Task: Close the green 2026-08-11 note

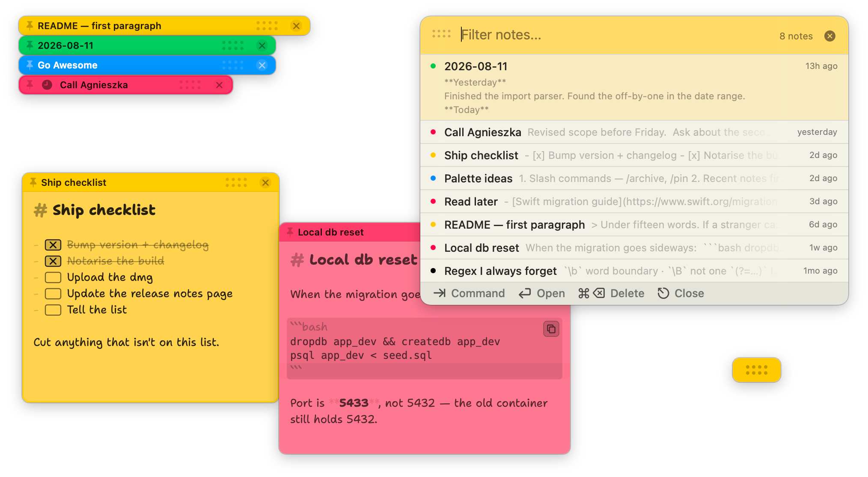Action: pos(262,45)
